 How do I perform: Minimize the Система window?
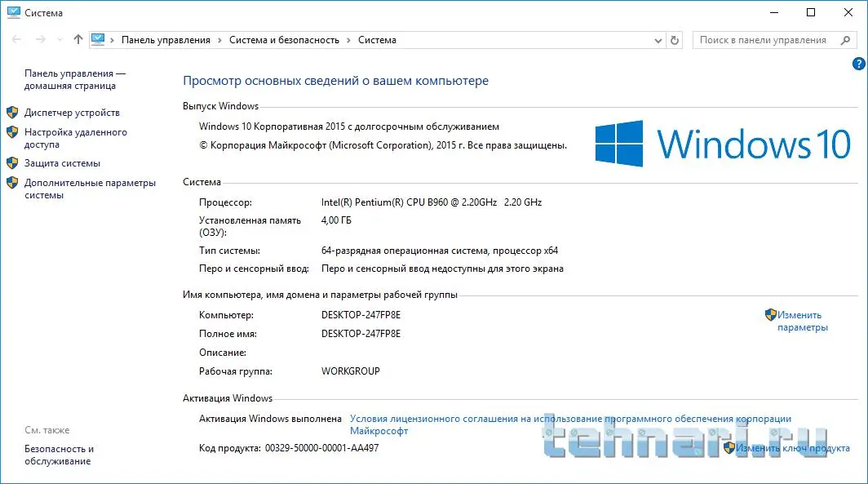(x=774, y=12)
